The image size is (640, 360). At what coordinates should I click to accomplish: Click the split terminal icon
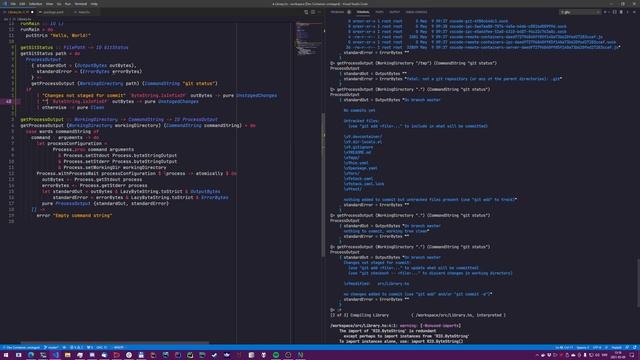coord(615,12)
